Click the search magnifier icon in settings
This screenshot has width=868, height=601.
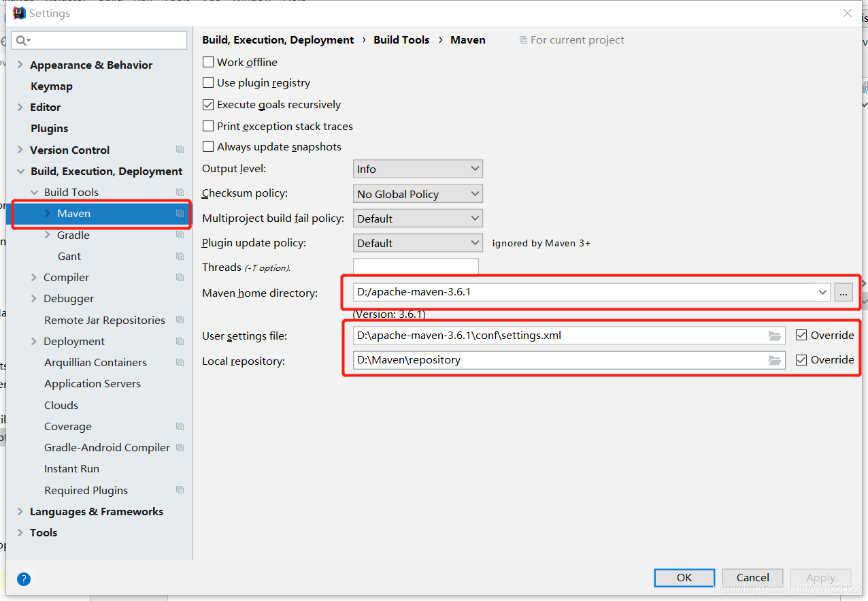[23, 40]
